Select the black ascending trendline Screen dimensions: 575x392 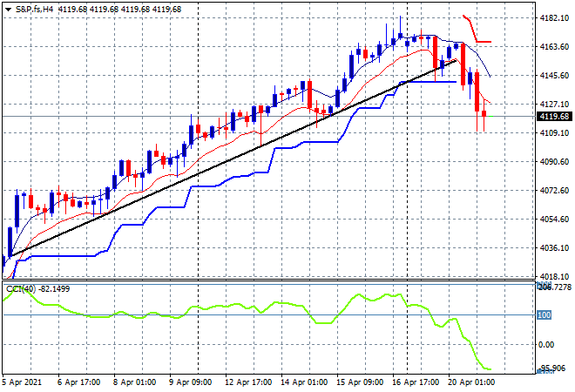[x=234, y=158]
